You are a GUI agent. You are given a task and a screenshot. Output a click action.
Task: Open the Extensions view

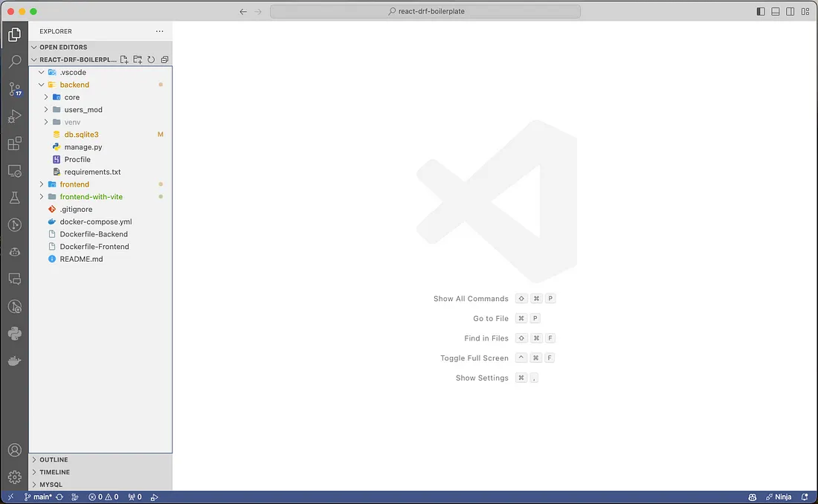coord(15,143)
